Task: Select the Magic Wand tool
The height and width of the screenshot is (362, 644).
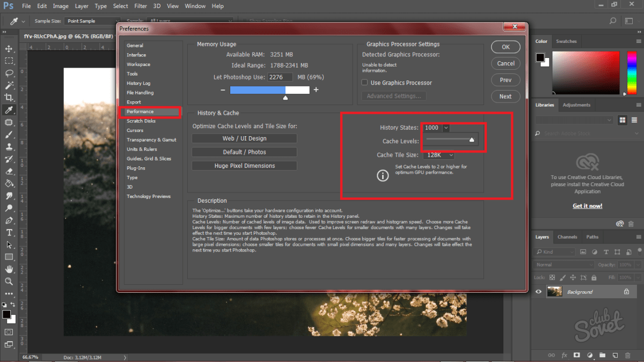Action: 9,85
